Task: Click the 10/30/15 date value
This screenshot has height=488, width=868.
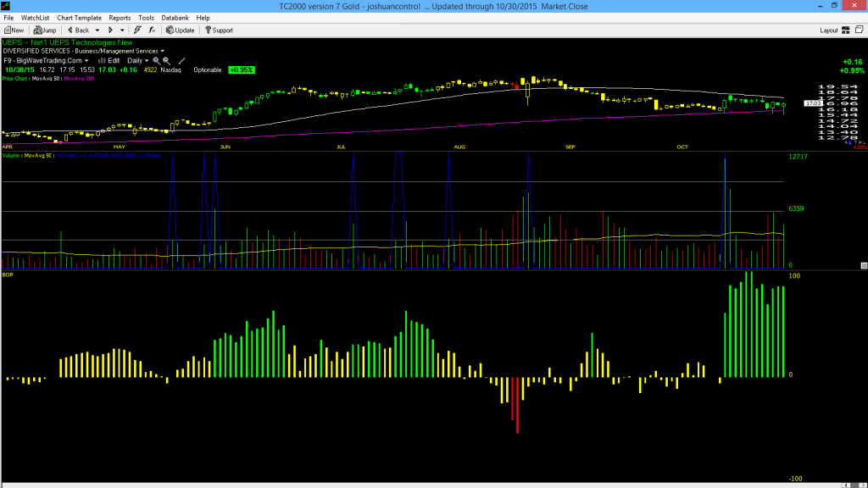Action: (20, 70)
